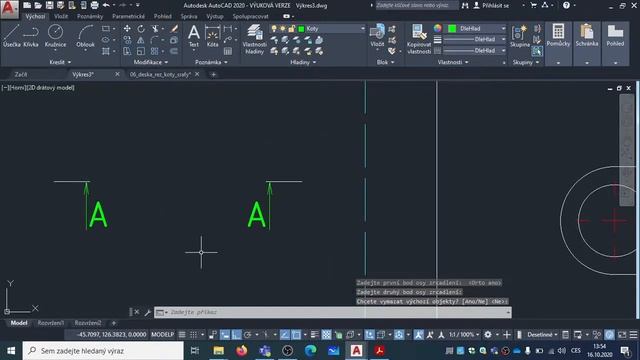Click the Fillet tool in Modifikace
The height and width of the screenshot is (360, 640).
(x=154, y=40)
